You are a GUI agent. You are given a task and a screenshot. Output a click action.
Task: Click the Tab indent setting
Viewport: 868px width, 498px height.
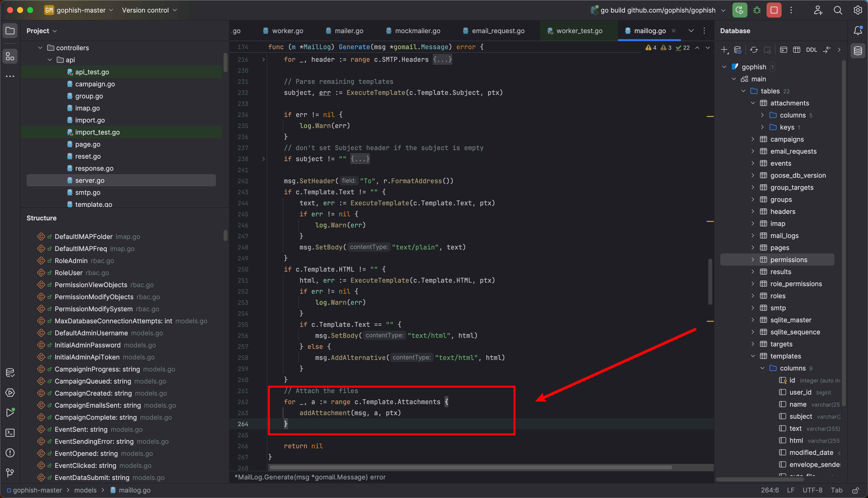(837, 490)
